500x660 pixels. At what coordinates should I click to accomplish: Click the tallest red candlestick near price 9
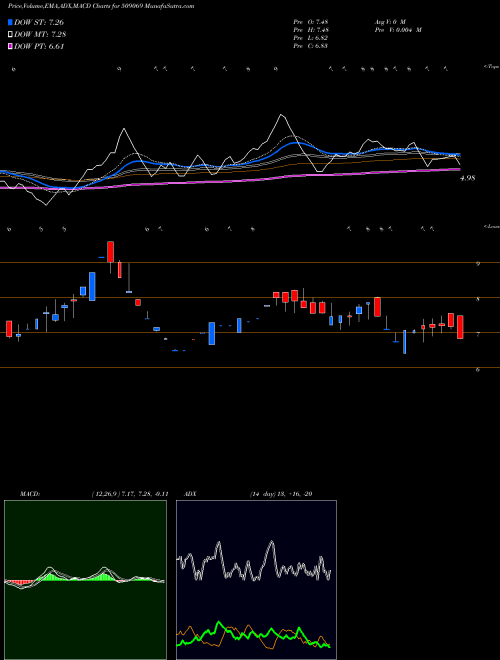(x=110, y=252)
